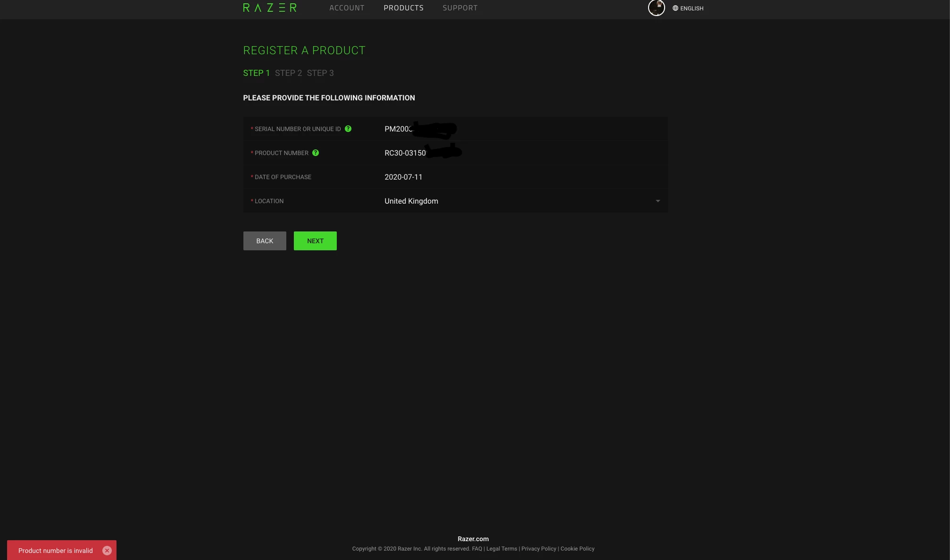Open help for Serial Number field

[x=348, y=128]
